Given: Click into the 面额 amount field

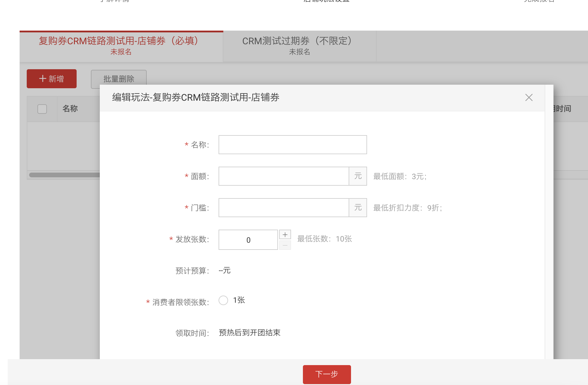Looking at the screenshot, I should coord(284,176).
